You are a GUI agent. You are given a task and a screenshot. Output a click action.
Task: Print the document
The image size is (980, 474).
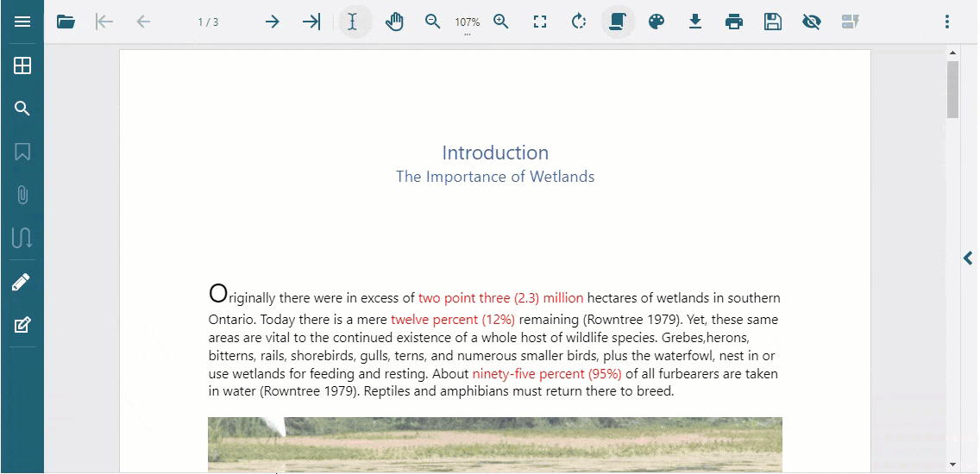click(734, 22)
